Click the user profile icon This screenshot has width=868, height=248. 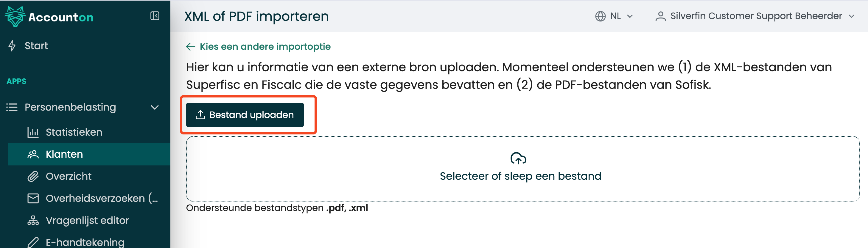point(660,16)
